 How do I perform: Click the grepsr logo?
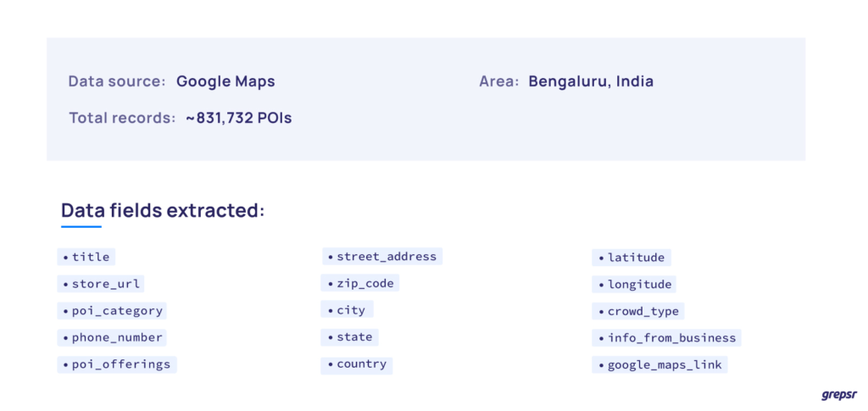point(838,396)
